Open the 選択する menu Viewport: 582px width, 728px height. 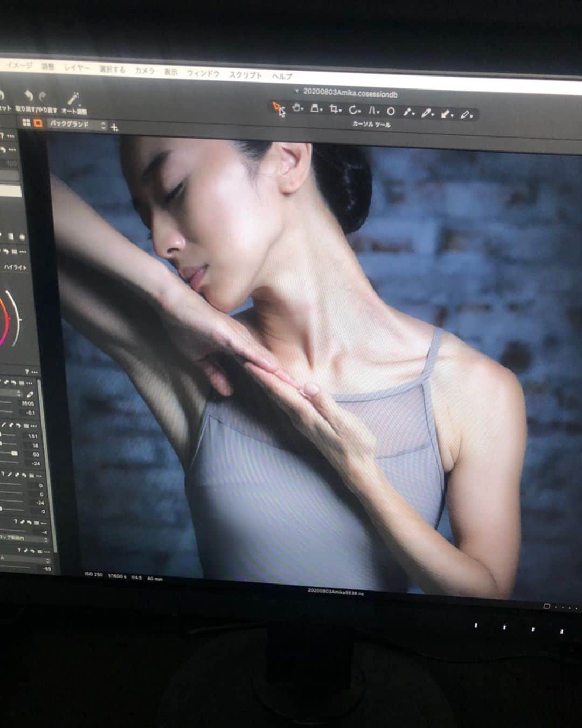click(x=112, y=69)
